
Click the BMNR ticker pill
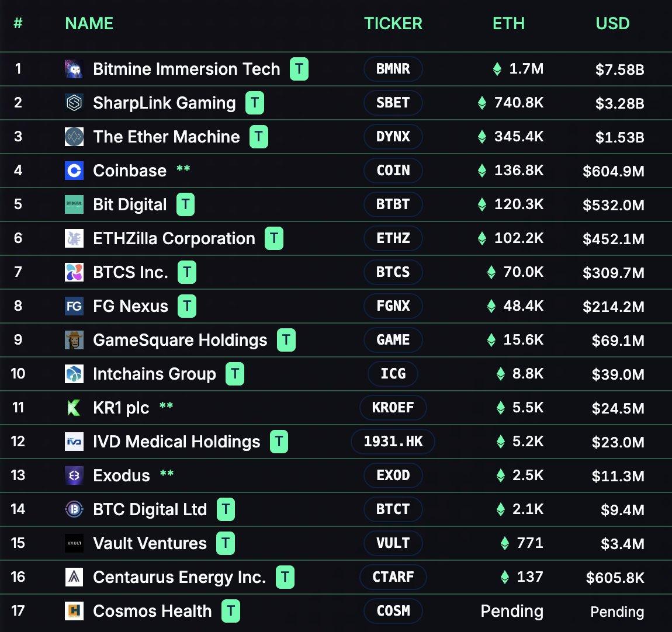(x=393, y=69)
